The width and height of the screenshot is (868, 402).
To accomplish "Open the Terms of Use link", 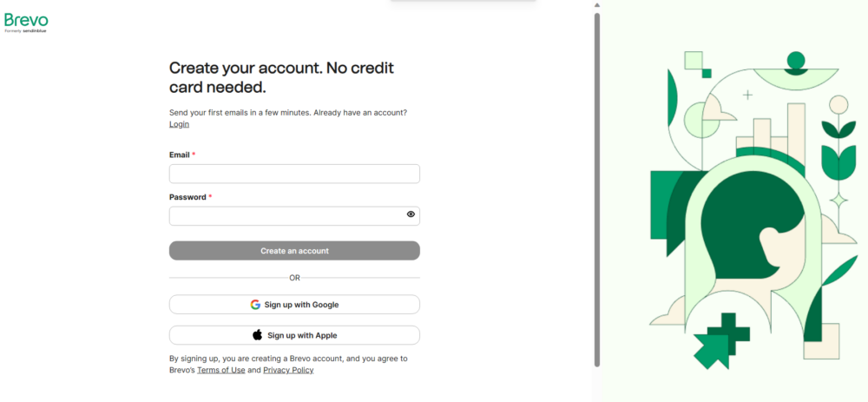I will (220, 370).
